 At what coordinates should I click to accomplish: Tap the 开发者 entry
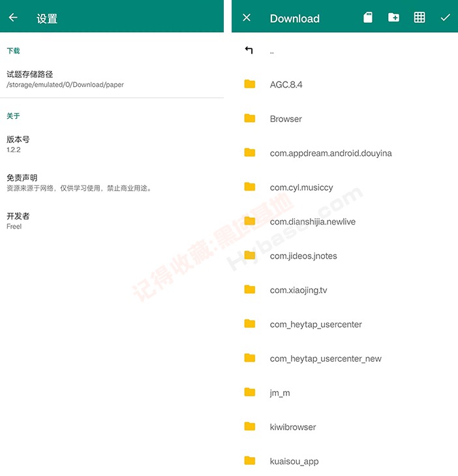(x=112, y=221)
